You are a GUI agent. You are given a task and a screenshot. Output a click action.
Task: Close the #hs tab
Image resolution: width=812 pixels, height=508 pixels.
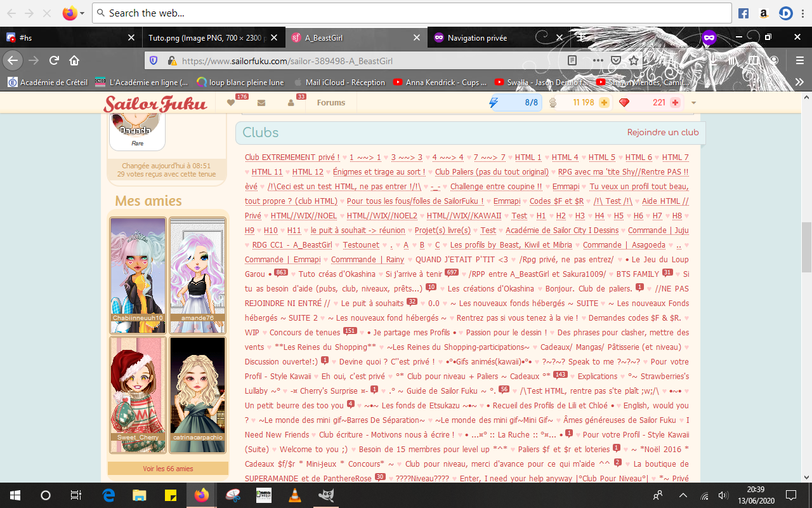tap(131, 37)
